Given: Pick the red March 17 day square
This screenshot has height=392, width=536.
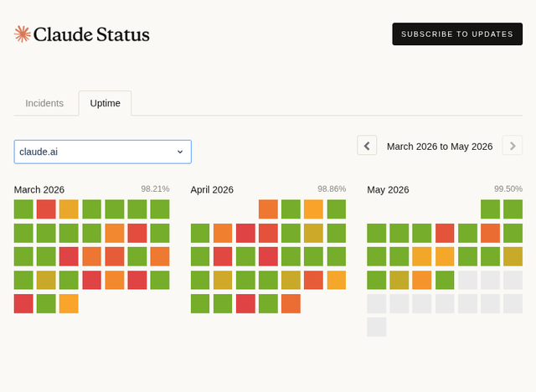Looking at the screenshot, I should pyautogui.click(x=69, y=256).
